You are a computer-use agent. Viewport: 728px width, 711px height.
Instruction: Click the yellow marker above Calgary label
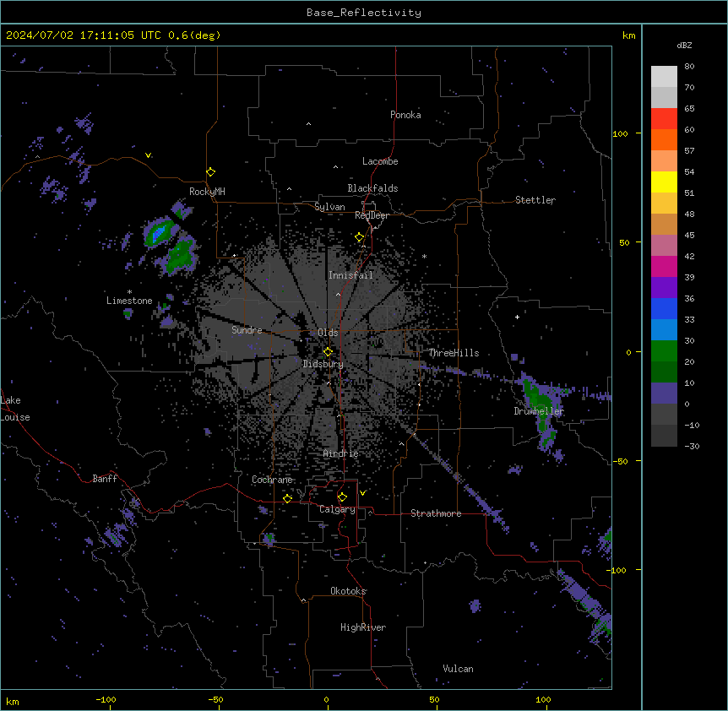[342, 497]
